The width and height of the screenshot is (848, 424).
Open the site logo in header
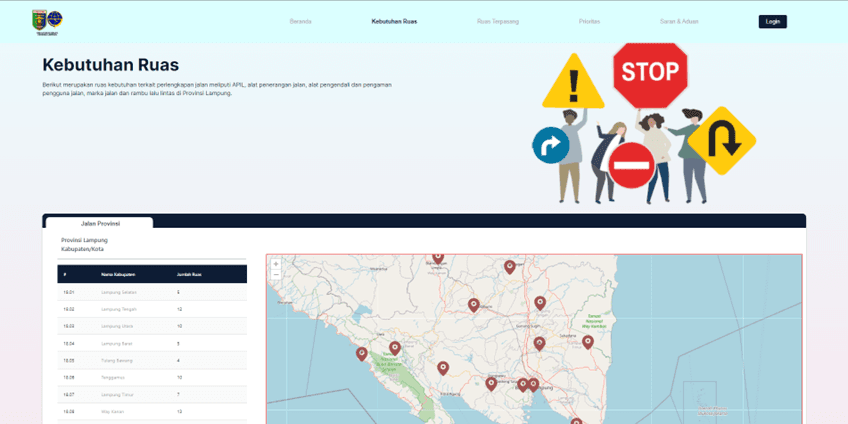click(47, 22)
